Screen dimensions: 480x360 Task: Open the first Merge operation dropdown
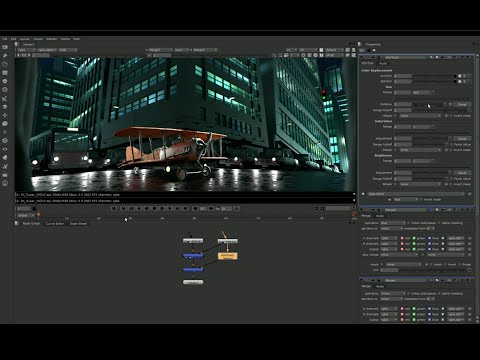tap(393, 223)
